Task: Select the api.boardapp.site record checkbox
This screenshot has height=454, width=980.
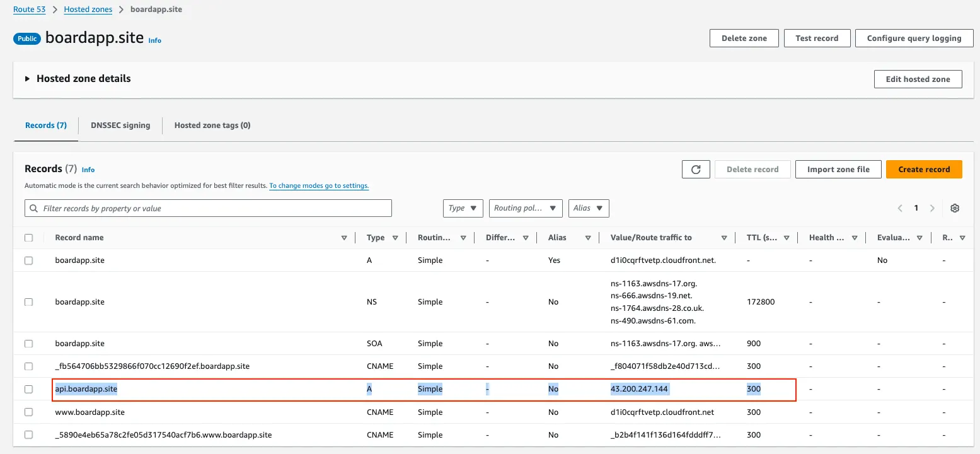Action: [x=28, y=389]
